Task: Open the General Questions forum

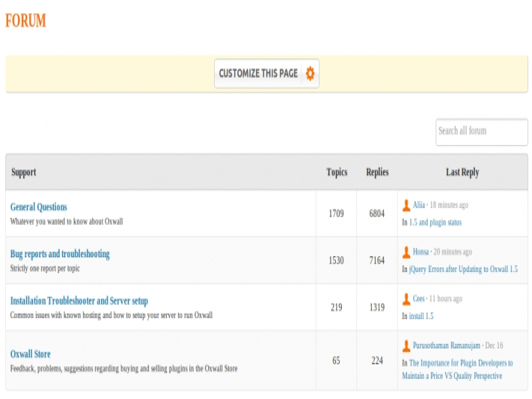Action: 39,207
